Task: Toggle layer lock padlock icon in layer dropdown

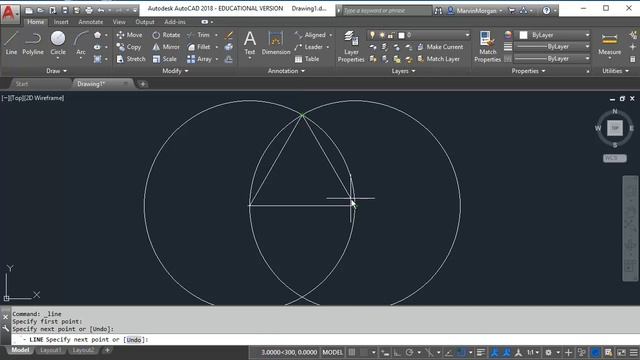Action: coord(391,36)
